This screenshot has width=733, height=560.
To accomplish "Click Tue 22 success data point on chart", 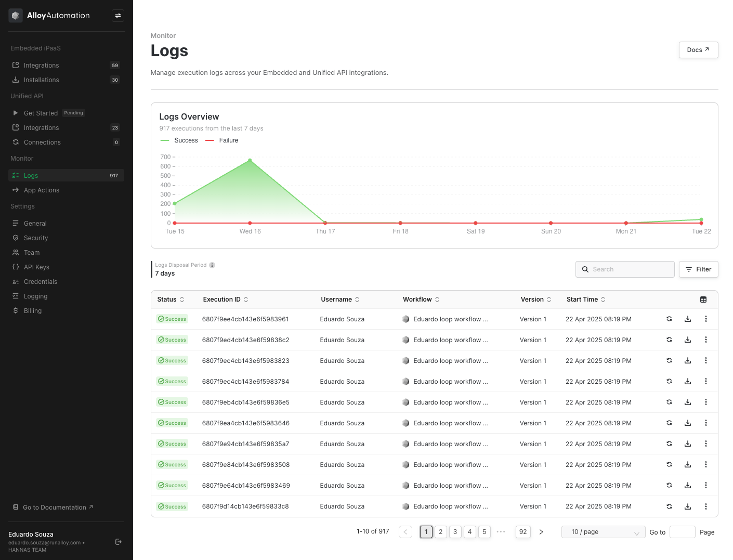I will [701, 219].
